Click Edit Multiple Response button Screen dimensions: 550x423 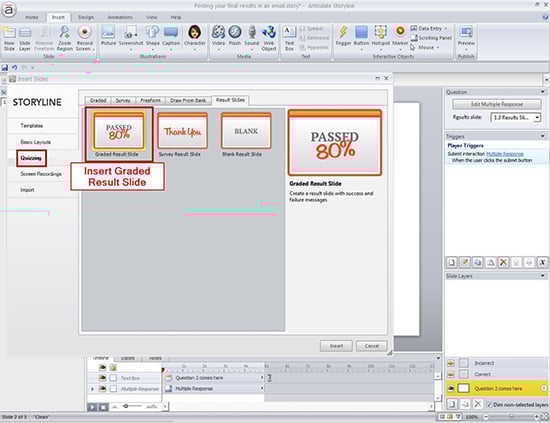click(x=497, y=104)
